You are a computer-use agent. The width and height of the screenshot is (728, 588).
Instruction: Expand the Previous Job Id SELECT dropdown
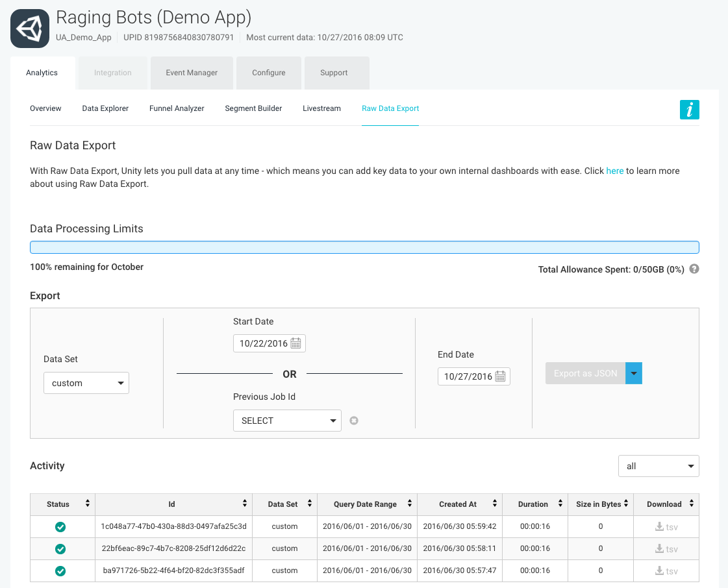pos(287,421)
